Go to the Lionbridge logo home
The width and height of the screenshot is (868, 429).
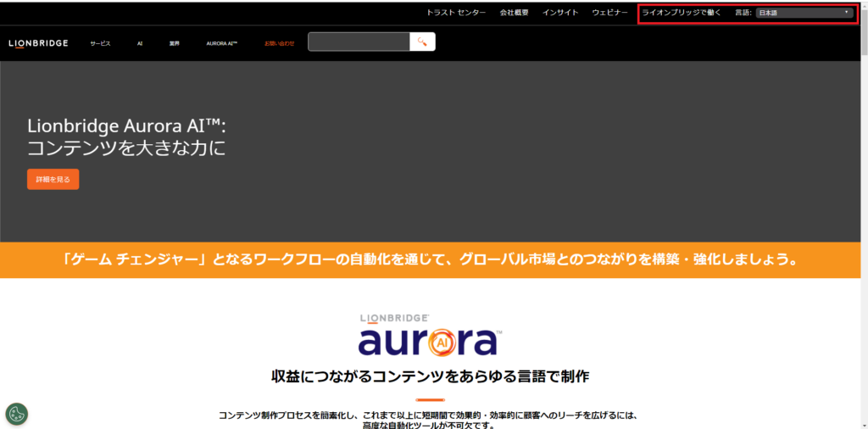point(38,43)
